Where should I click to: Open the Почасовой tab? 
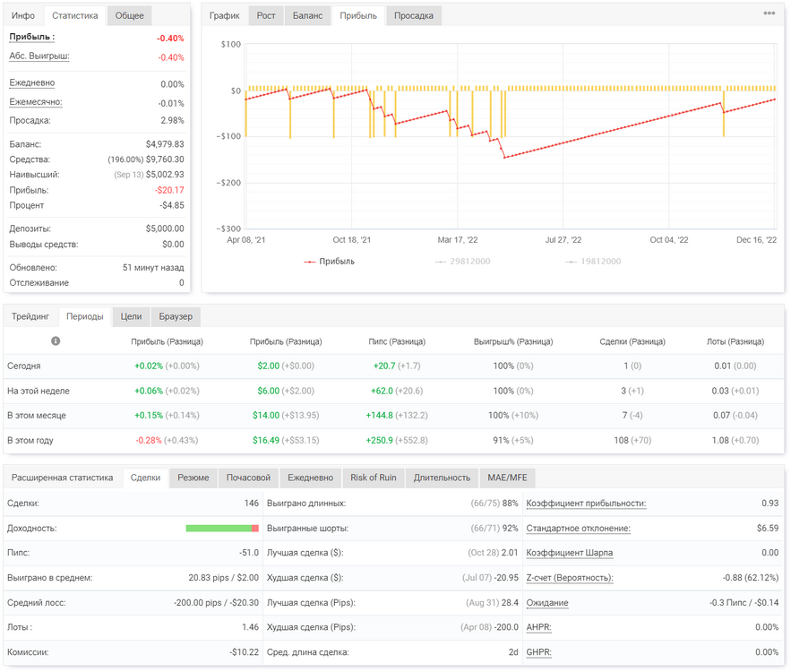pos(248,478)
